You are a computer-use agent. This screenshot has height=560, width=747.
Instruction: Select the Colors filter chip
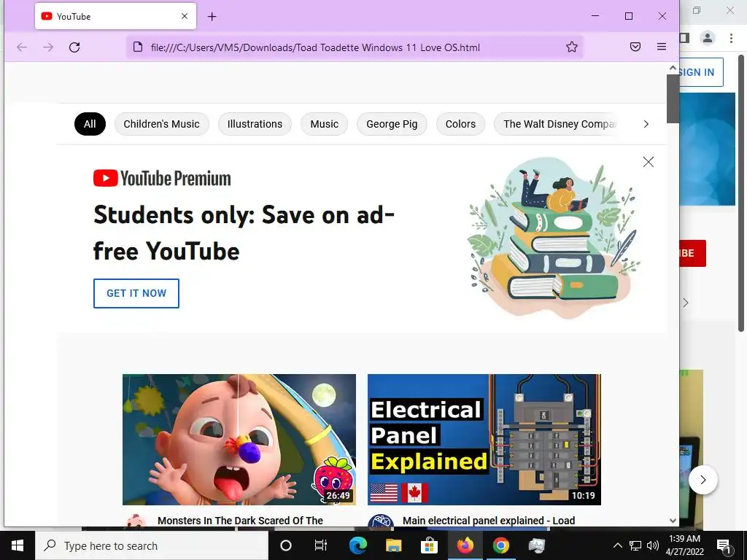tap(460, 124)
